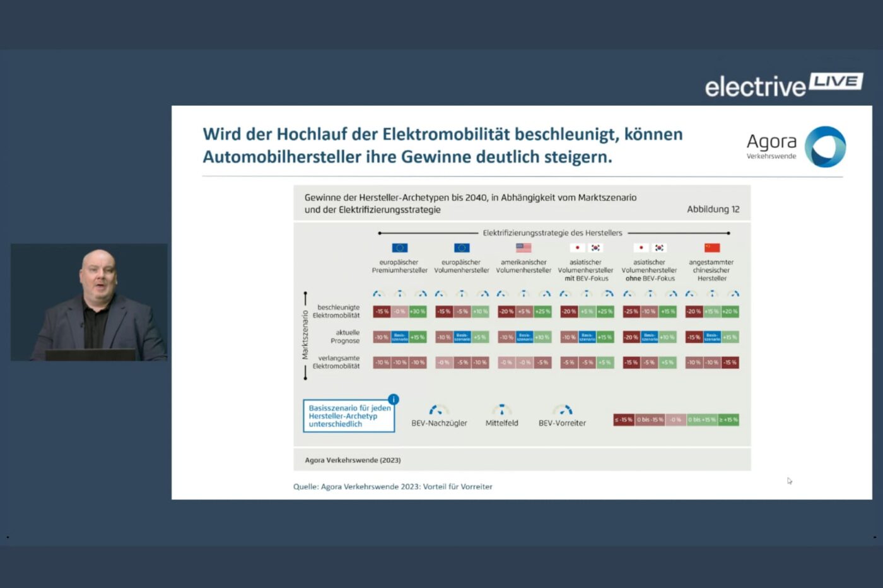Click Basisszenario cell under angestammter chinesischer Hersteller
The height and width of the screenshot is (588, 883).
tap(712, 337)
